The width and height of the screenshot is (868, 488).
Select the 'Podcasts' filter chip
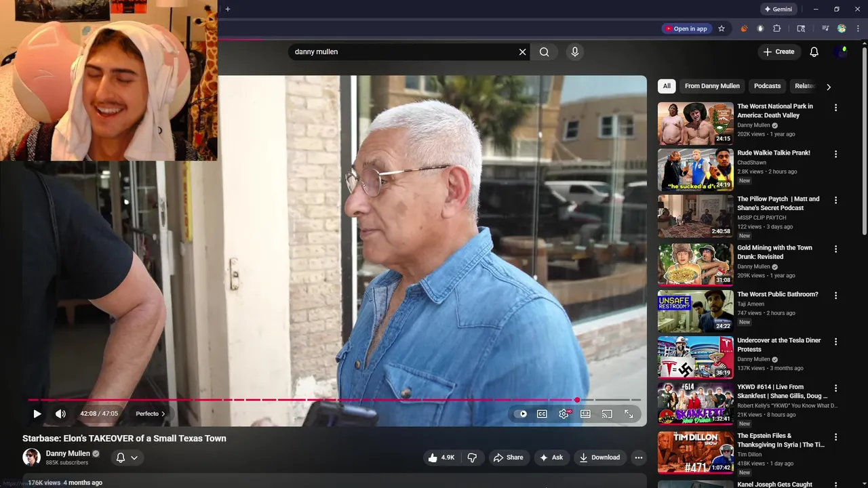point(767,86)
